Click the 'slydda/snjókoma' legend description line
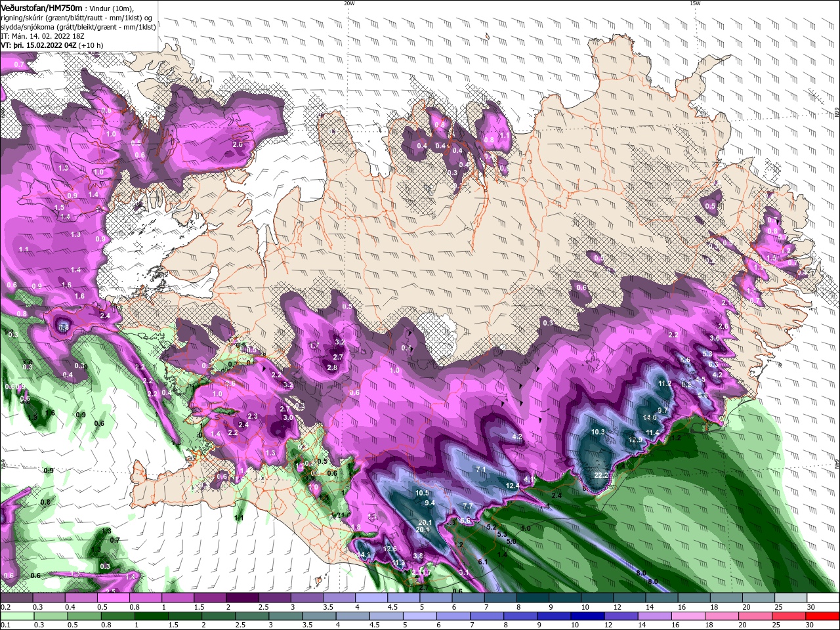This screenshot has width=840, height=630. click(78, 27)
